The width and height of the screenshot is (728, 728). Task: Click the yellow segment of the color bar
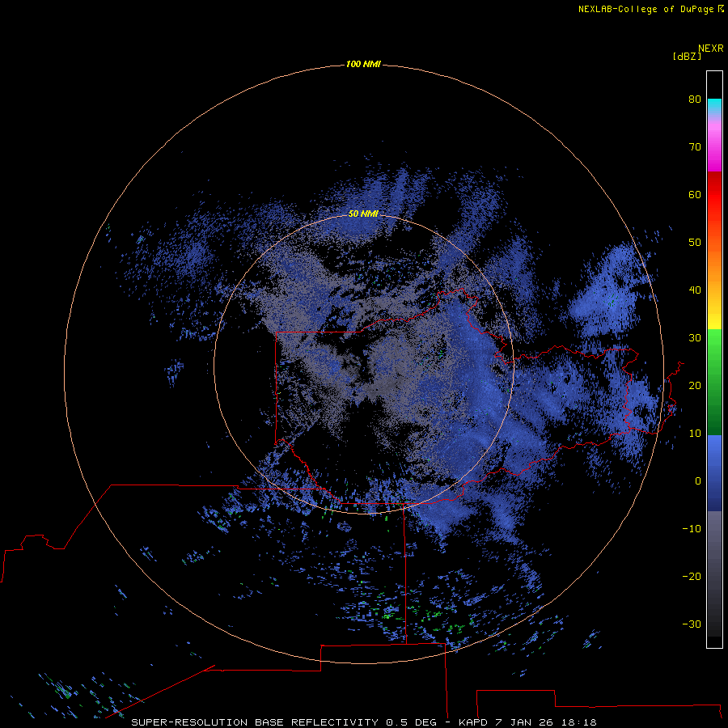click(714, 320)
